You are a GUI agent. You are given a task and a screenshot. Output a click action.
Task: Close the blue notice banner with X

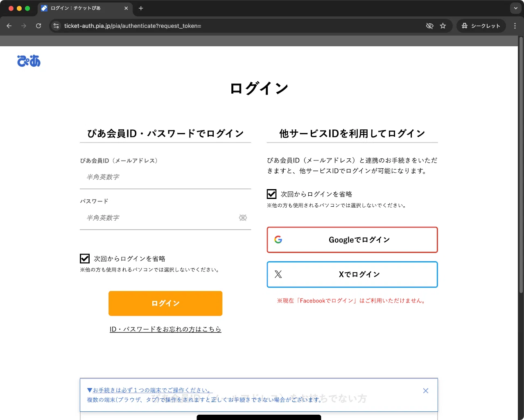click(426, 391)
